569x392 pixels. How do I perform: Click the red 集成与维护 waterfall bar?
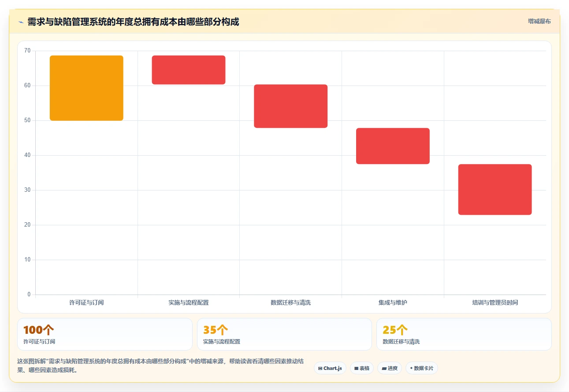tap(393, 146)
